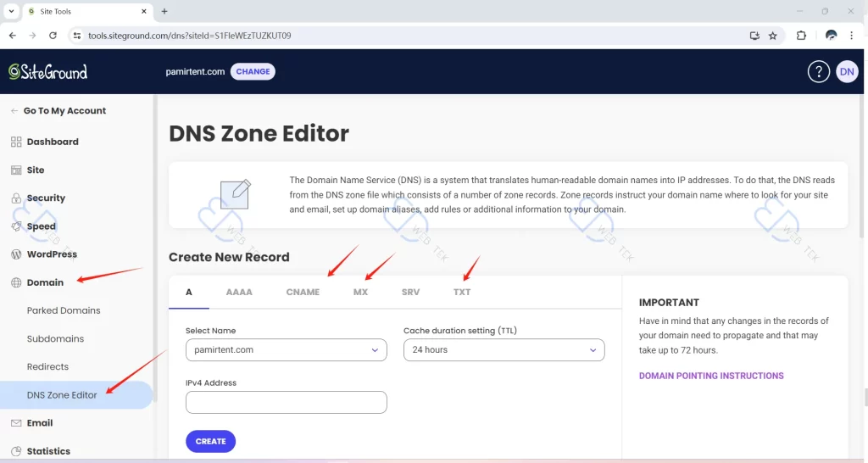The height and width of the screenshot is (463, 868).
Task: Click the Dashboard grid icon
Action: pyautogui.click(x=16, y=142)
